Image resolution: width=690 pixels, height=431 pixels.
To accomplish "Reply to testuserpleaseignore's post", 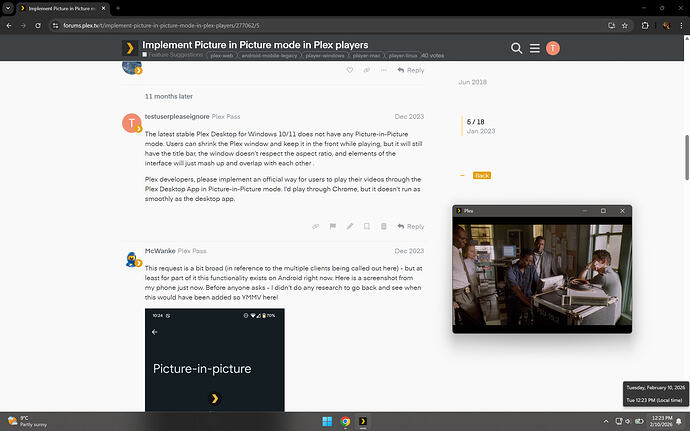I will click(x=411, y=226).
